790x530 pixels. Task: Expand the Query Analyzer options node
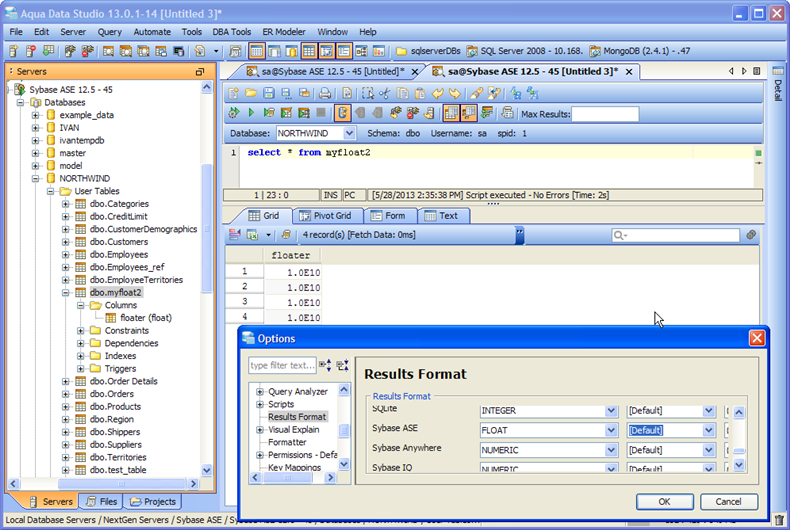[x=260, y=391]
